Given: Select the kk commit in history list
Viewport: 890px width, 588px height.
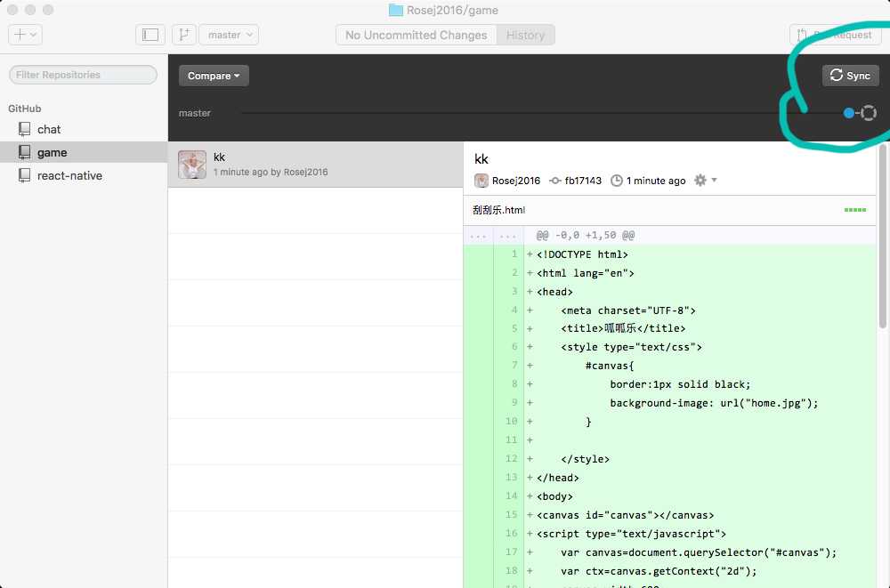Looking at the screenshot, I should pos(316,165).
